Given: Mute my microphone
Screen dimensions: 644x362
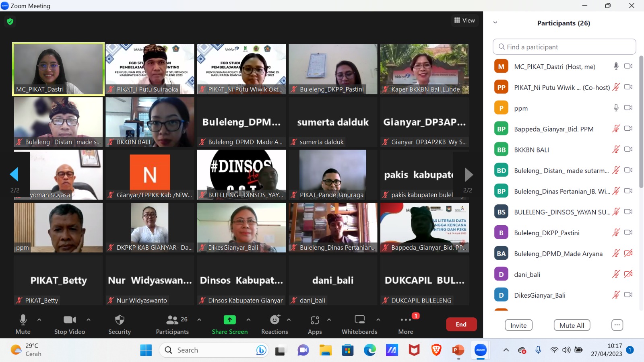Looking at the screenshot, I should point(23,320).
